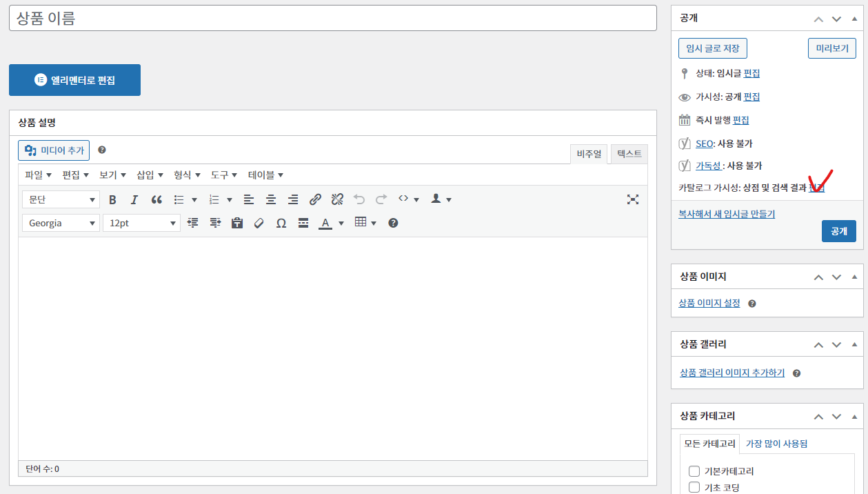The width and height of the screenshot is (868, 494).
Task: Open the Georgia font family dropdown
Action: 61,224
